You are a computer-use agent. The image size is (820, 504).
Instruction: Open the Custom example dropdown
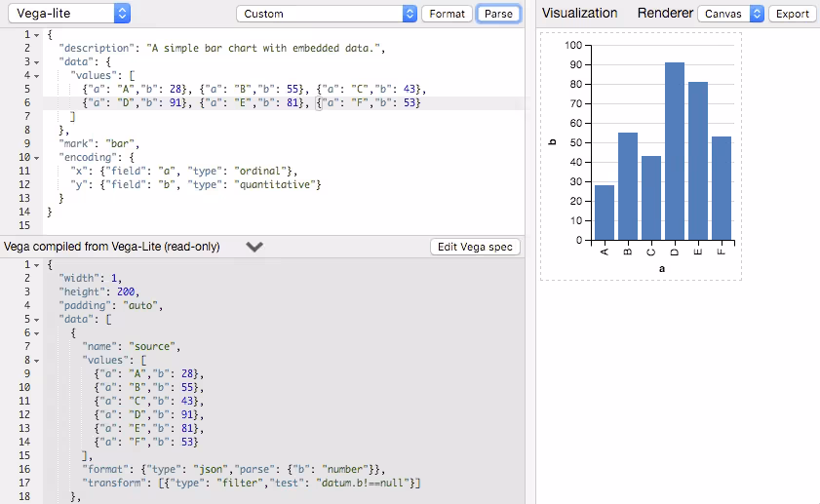327,14
